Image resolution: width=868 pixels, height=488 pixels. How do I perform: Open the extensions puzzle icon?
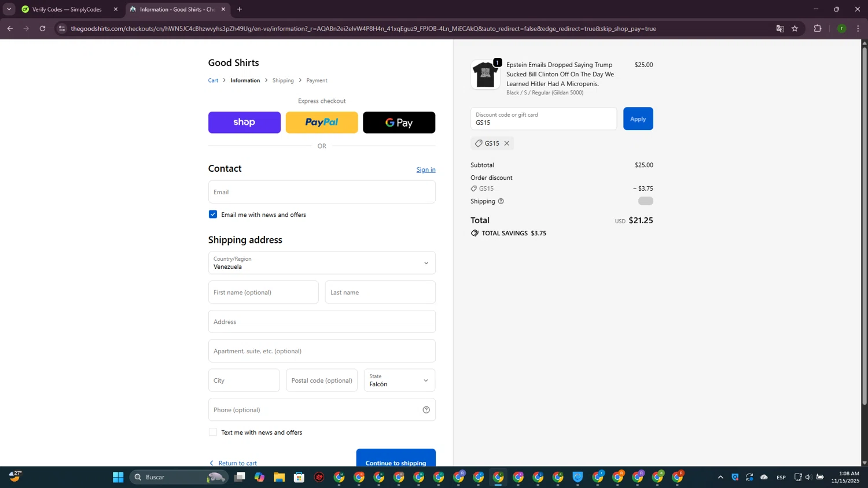[x=818, y=28]
